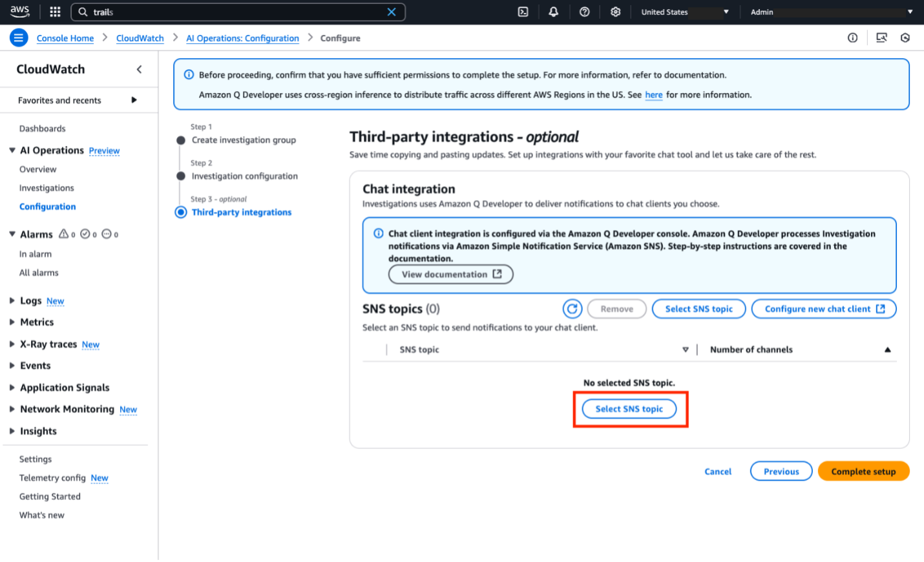Expand the Insights section
The height and width of the screenshot is (562, 924).
pos(12,431)
